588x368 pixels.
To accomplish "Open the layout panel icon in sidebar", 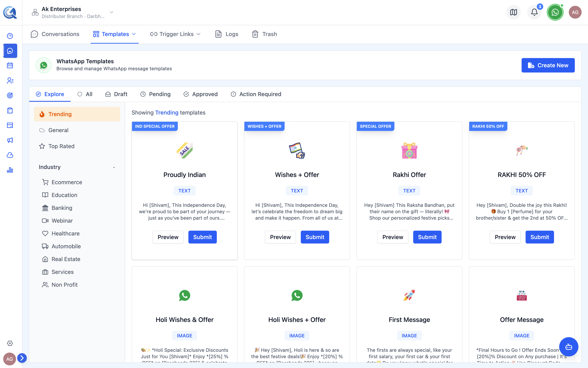I will pyautogui.click(x=10, y=125).
